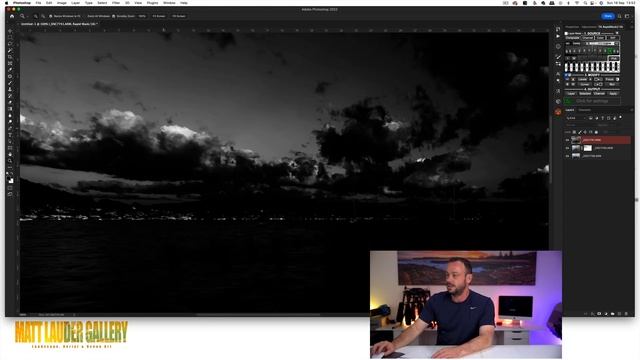Open the Select menu
The height and width of the screenshot is (360, 640).
pos(102,3)
